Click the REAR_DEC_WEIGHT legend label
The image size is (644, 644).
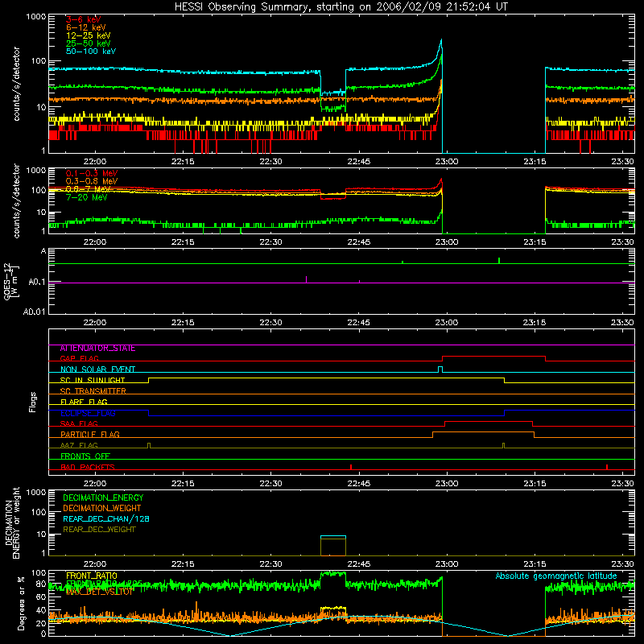click(x=99, y=530)
